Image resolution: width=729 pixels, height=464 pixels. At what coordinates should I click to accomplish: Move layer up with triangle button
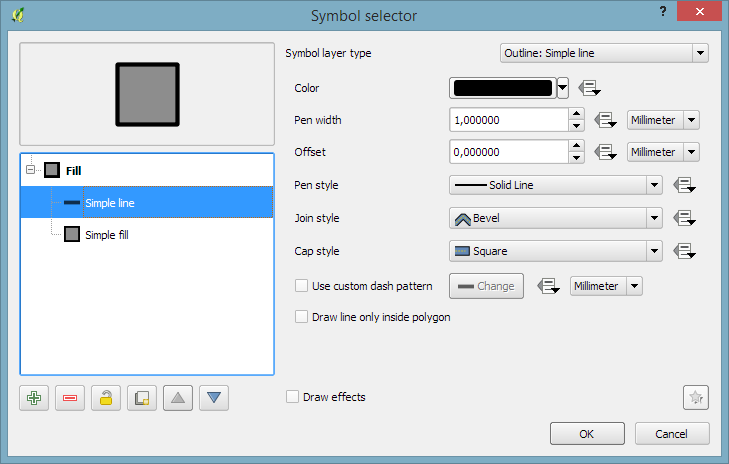tap(178, 398)
